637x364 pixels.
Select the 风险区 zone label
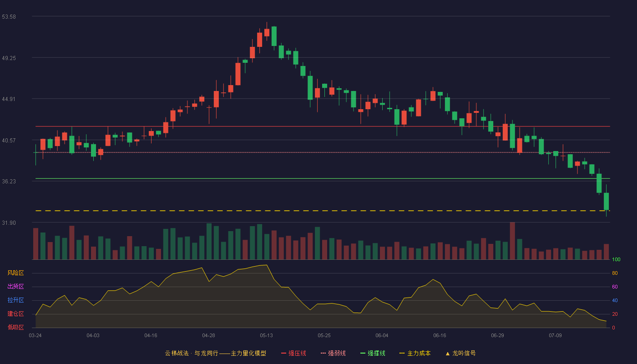tap(15, 273)
